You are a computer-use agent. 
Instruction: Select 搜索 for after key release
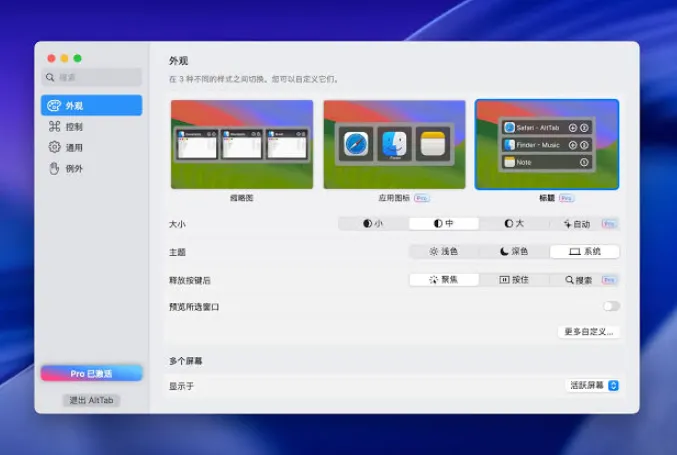pos(585,280)
